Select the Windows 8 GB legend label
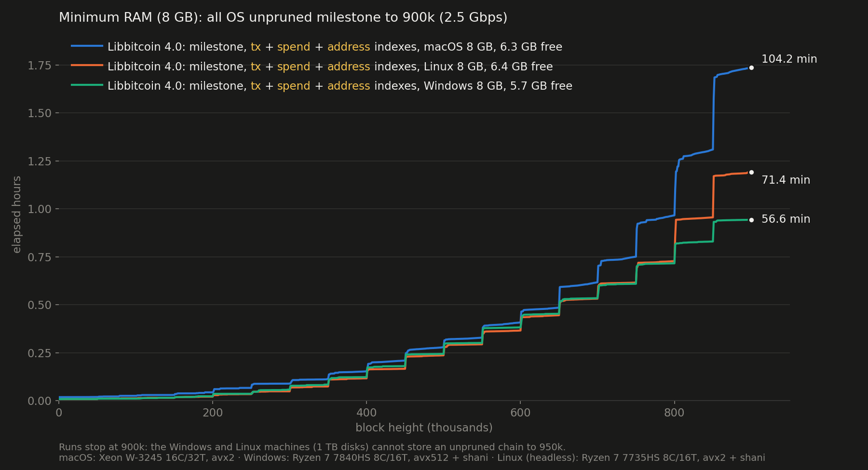The height and width of the screenshot is (470, 868). 340,86
